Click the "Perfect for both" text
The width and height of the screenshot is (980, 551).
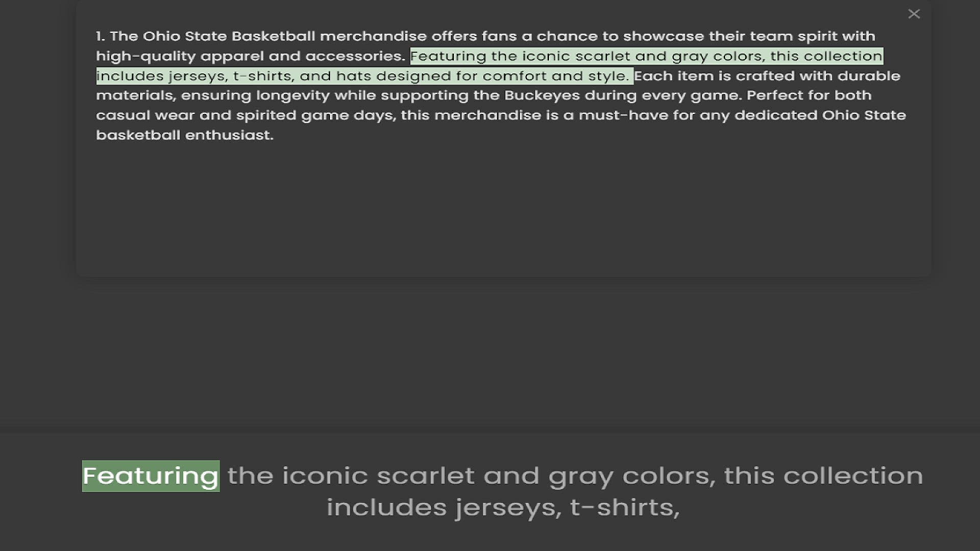pos(809,95)
